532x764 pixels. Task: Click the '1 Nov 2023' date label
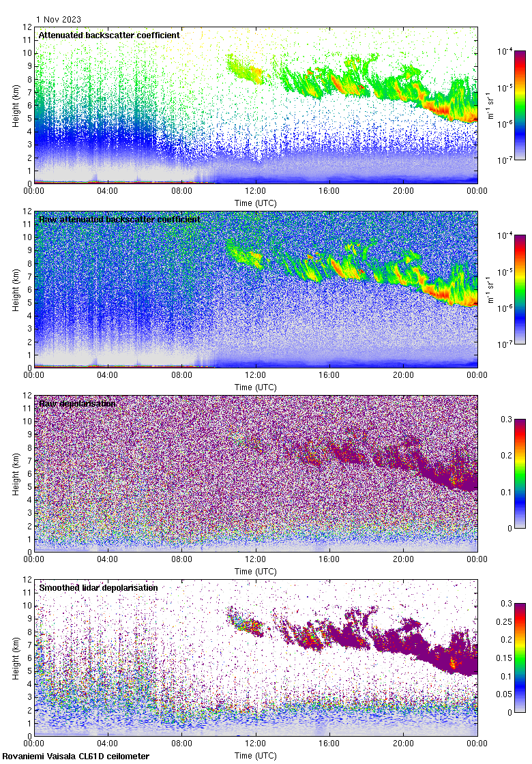[59, 20]
